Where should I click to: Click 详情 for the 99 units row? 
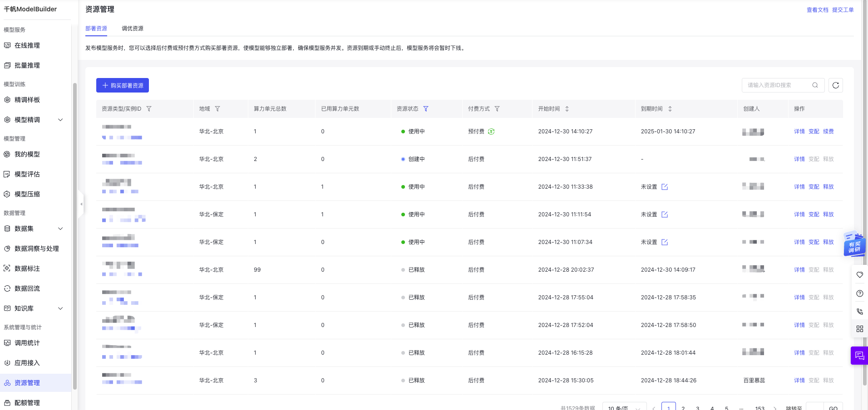799,270
